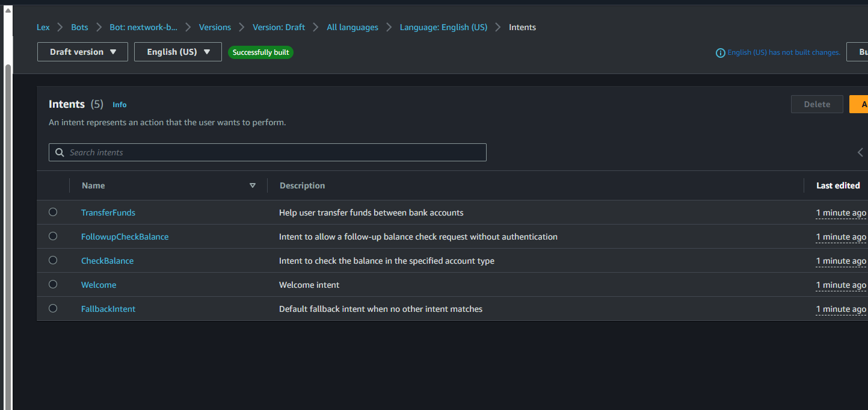Screen dimensions: 868x410
Task: Open the TransferFunds intent link
Action: 108,213
